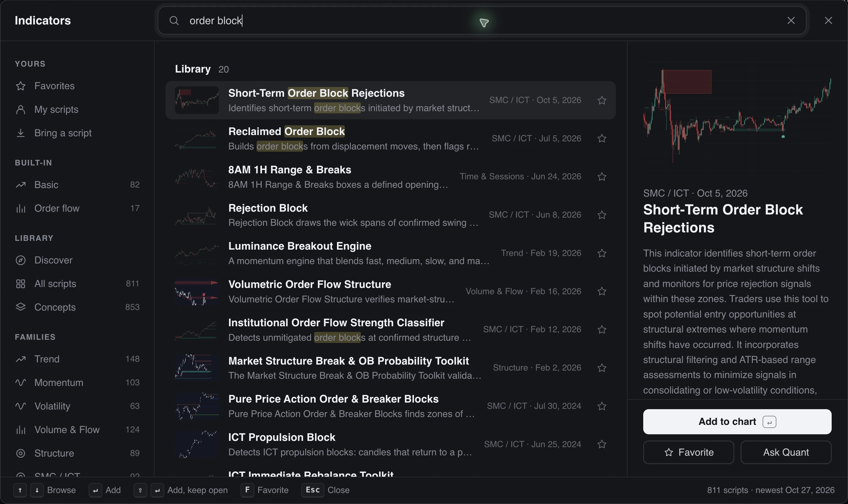Filter by Structure family
Screen dimensions: 848x504
pyautogui.click(x=78, y=453)
